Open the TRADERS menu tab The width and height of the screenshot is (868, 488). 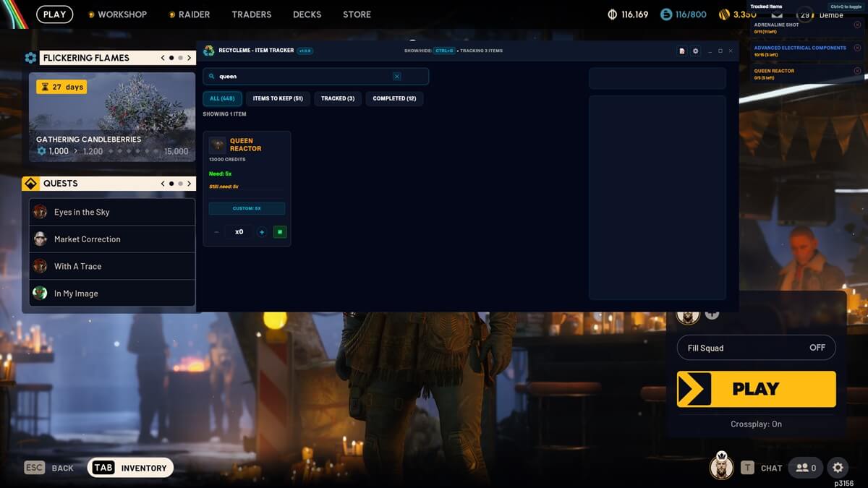[252, 14]
